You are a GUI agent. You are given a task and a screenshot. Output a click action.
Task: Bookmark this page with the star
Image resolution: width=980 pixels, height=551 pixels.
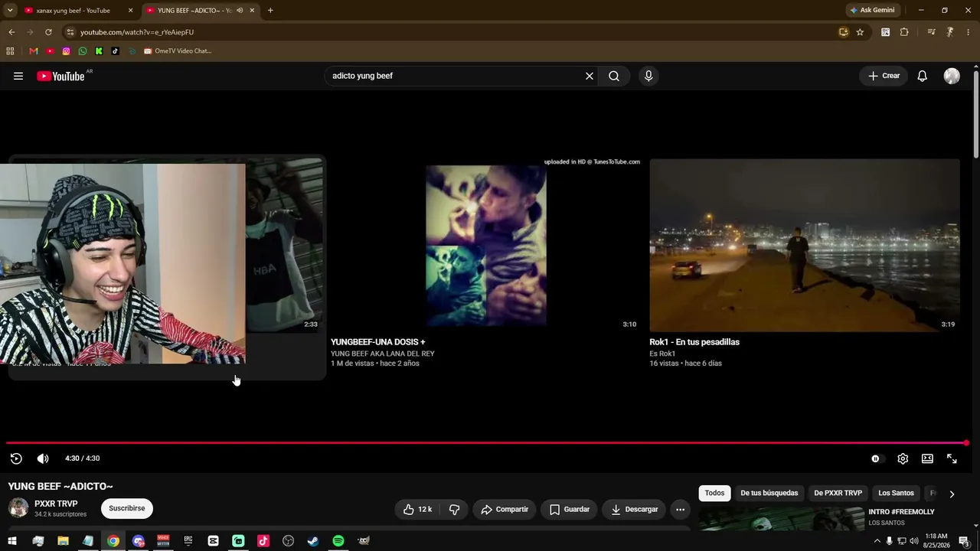(x=860, y=32)
